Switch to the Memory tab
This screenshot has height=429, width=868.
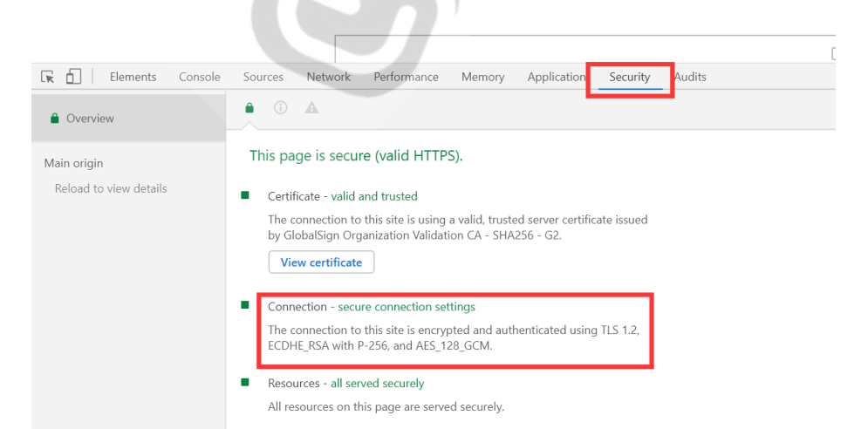(x=482, y=77)
